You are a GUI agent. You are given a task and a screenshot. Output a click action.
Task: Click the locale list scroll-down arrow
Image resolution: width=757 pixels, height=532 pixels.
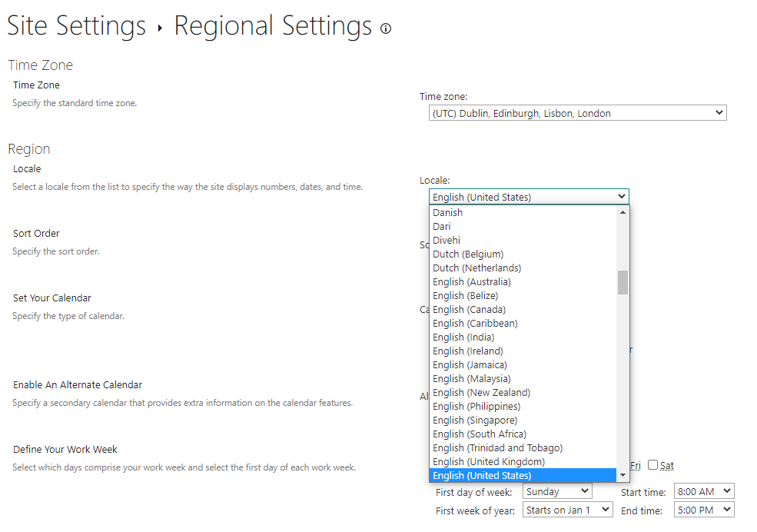[623, 475]
